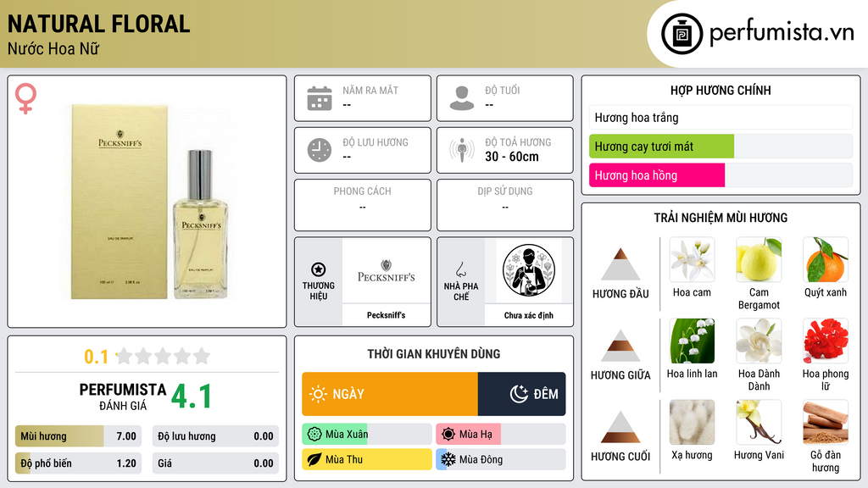This screenshot has width=868, height=488.
Task: Click the Phong cách info box
Action: point(363,205)
